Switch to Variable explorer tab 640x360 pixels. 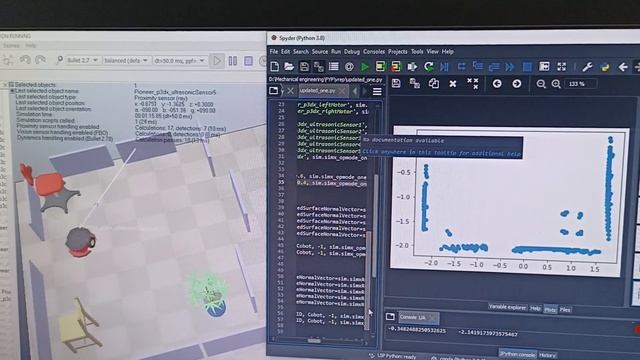pos(507,307)
